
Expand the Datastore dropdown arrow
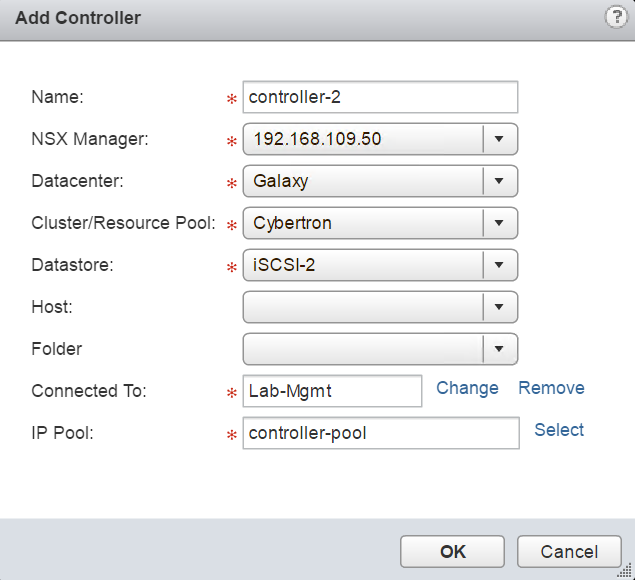[x=499, y=265]
